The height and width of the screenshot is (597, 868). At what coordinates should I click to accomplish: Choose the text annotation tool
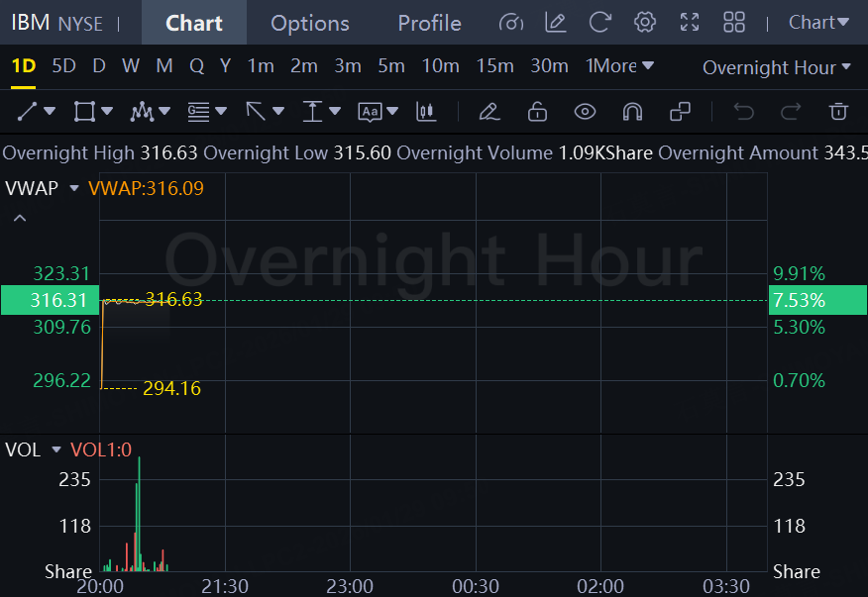pos(370,112)
